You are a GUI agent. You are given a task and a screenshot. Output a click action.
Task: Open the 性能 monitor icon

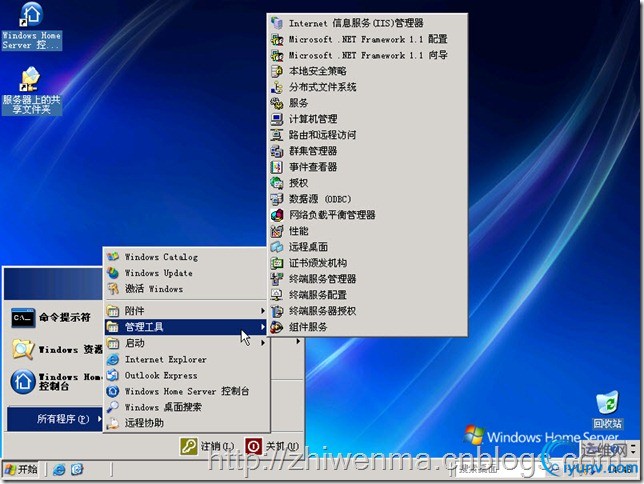[x=277, y=231]
